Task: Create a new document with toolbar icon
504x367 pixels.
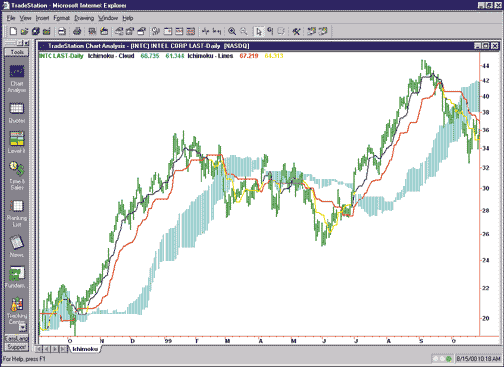Action: tap(13, 31)
